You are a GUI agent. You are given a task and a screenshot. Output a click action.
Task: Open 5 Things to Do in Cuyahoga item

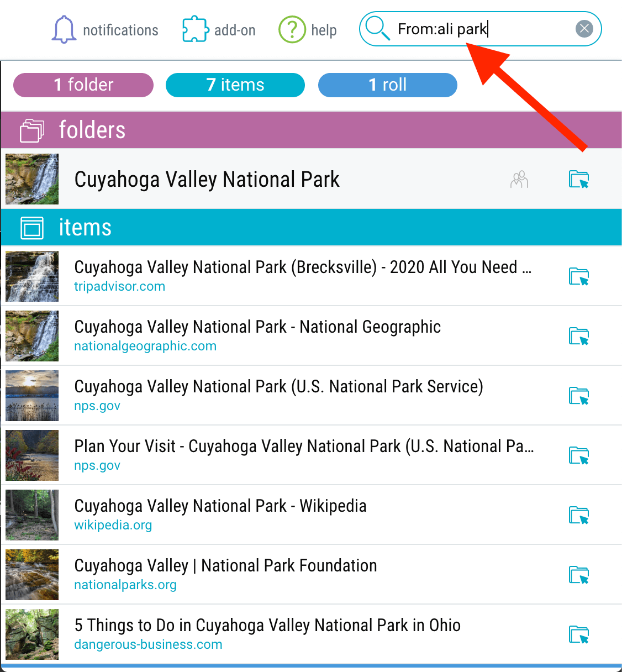[x=267, y=626]
